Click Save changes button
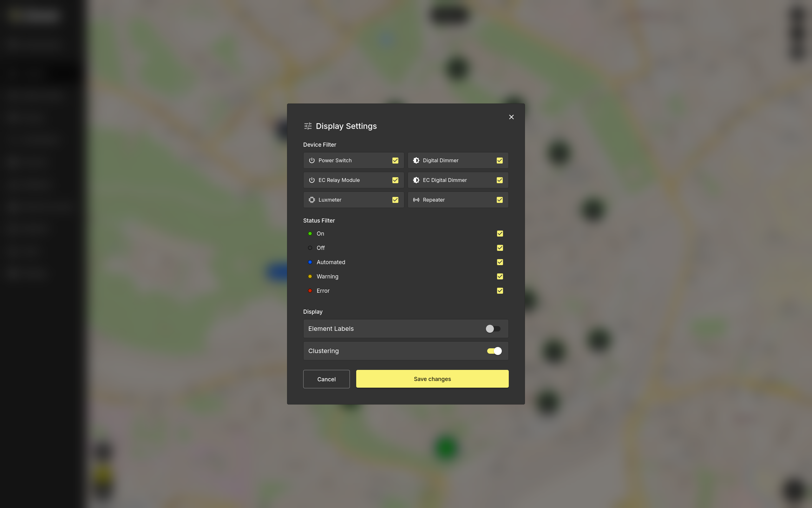The width and height of the screenshot is (812, 508). (x=432, y=379)
